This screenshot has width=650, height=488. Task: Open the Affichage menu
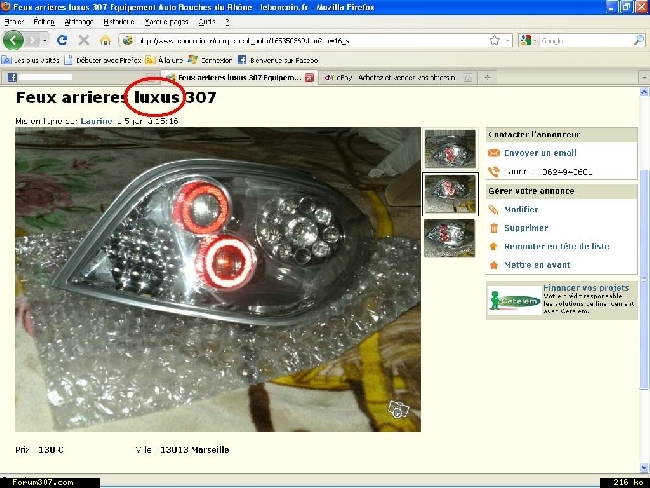click(x=79, y=22)
